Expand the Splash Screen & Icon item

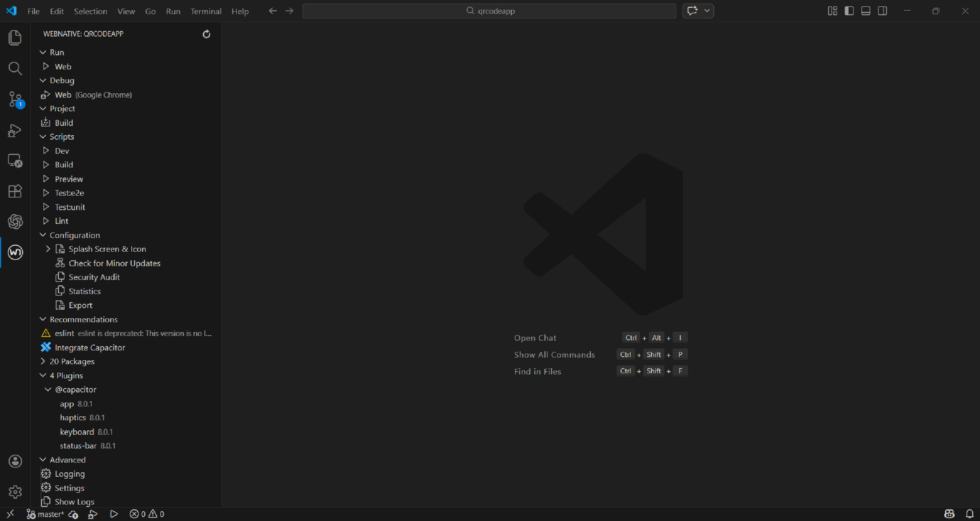coord(48,249)
